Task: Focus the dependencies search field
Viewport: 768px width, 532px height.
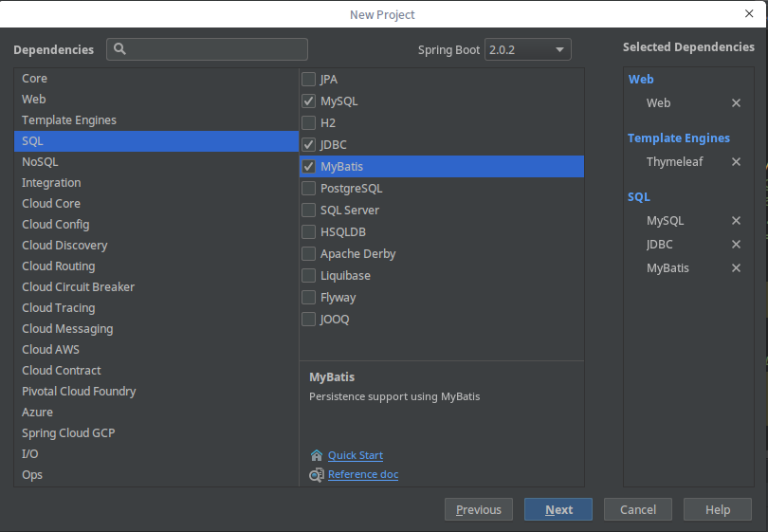Action: 208,49
